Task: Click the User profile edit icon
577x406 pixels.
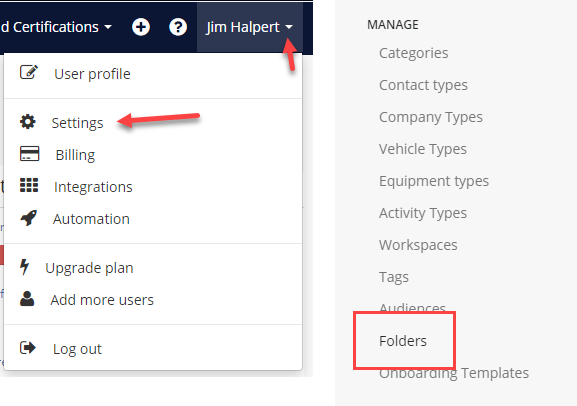Action: [x=29, y=73]
